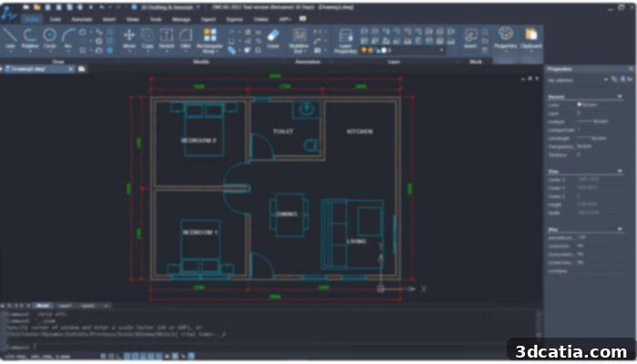Screen dimensions: 637x364
Task: Click the Undo arrow in quick access toolbar
Action: 102,7
